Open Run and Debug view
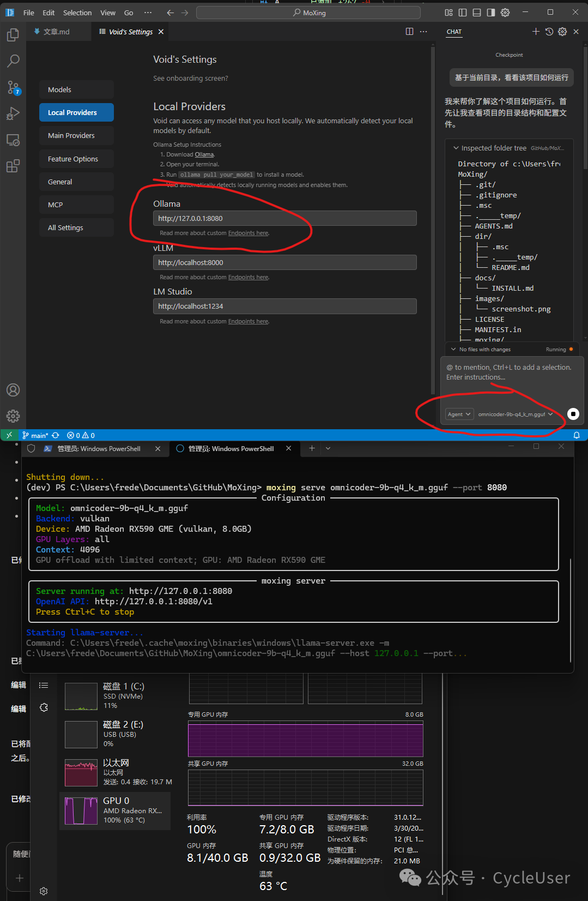Viewport: 588px width, 901px height. pyautogui.click(x=13, y=113)
